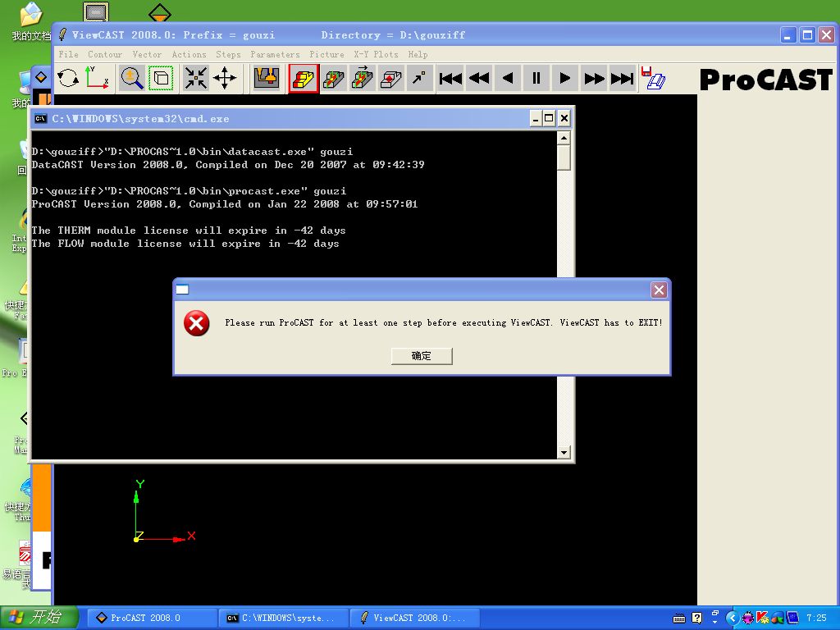This screenshot has height=630, width=840.
Task: Select the pan move-arrows tool
Action: [225, 79]
